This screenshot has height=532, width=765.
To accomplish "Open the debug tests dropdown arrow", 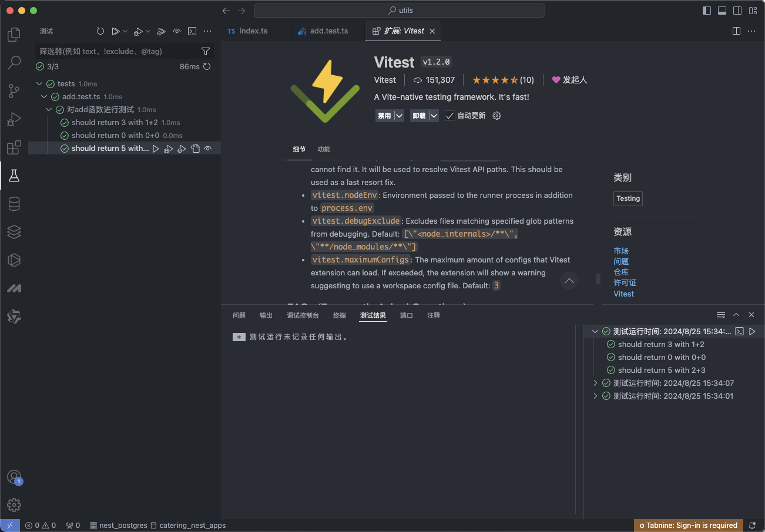I will point(148,31).
